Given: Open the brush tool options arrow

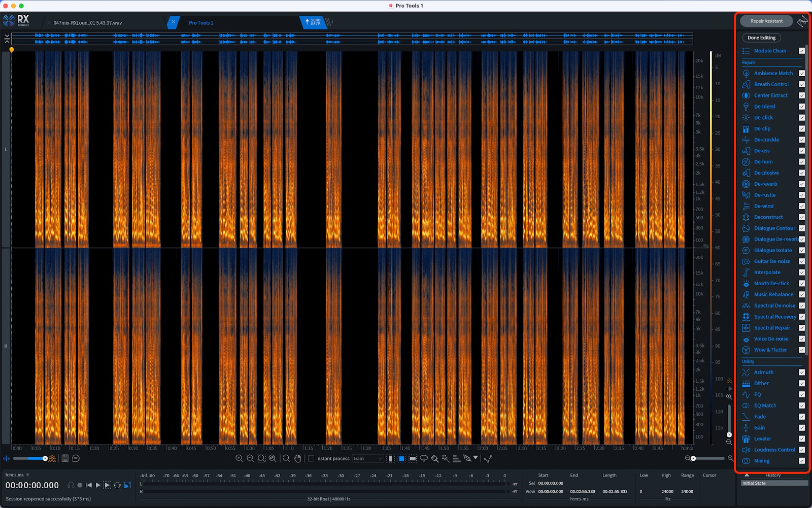Looking at the screenshot, I should coord(476,458).
